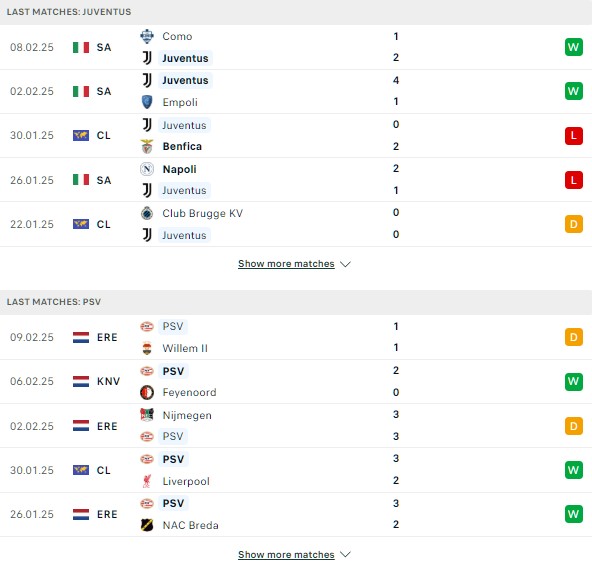The image size is (592, 572).
Task: Open the PSV vs Liverpool match on 30.01.25
Action: [296, 470]
